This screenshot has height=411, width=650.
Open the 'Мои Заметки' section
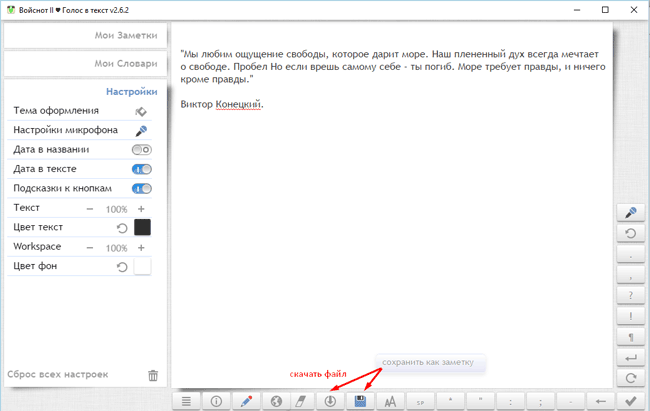click(x=85, y=36)
